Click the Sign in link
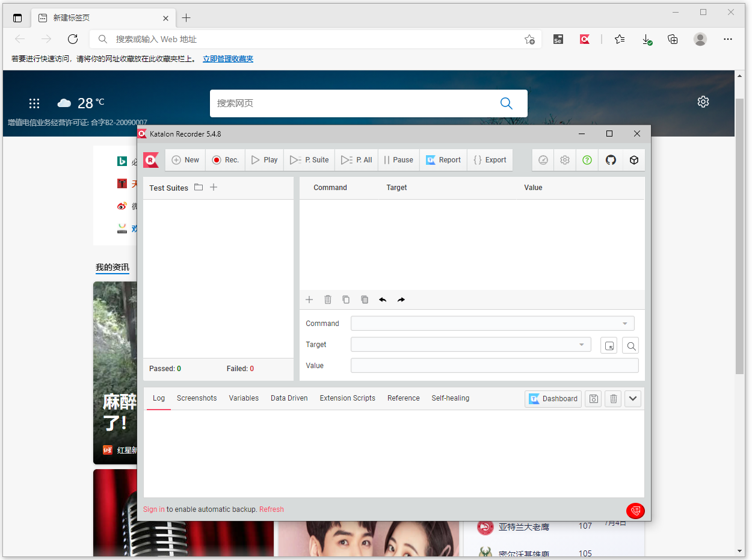The image size is (752, 560). (x=154, y=509)
